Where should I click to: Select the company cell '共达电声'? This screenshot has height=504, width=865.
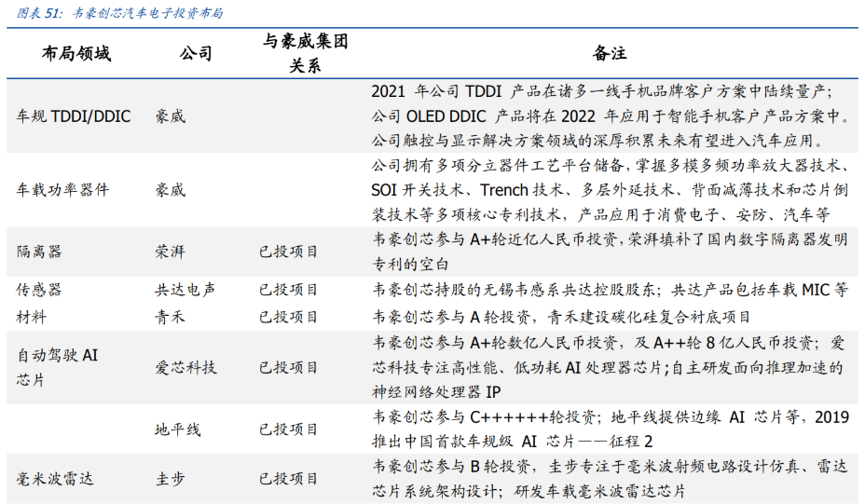[185, 290]
